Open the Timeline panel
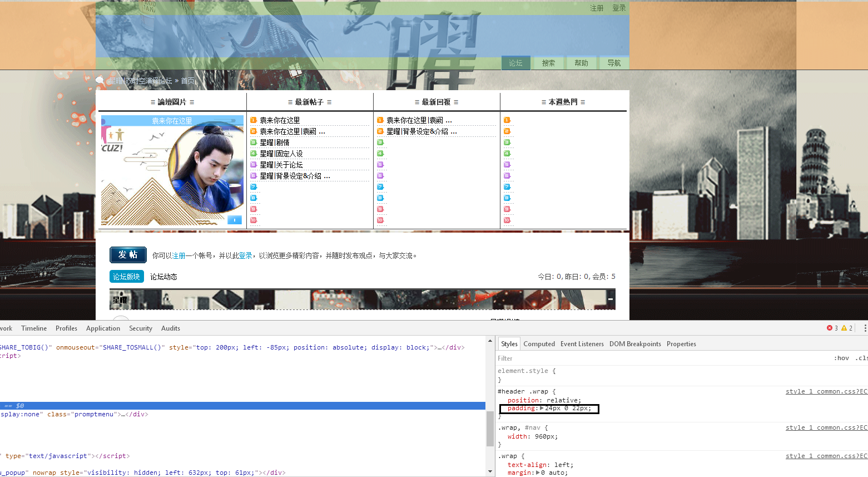 pyautogui.click(x=34, y=328)
